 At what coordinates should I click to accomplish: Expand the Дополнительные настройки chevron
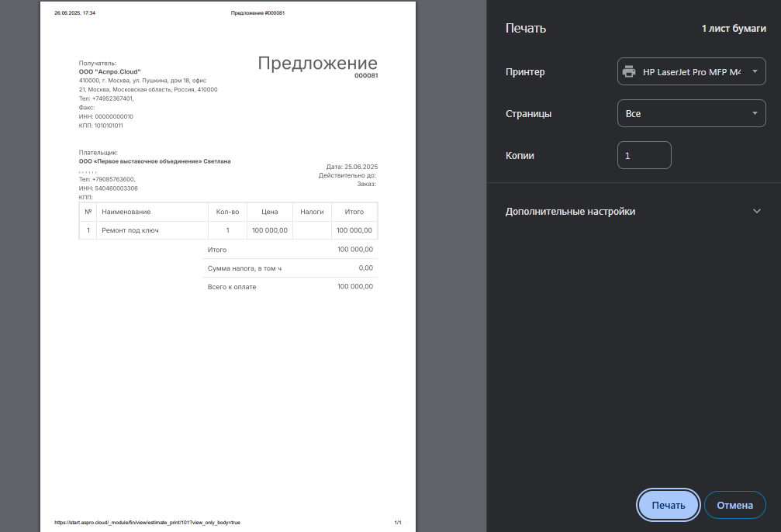tap(757, 212)
